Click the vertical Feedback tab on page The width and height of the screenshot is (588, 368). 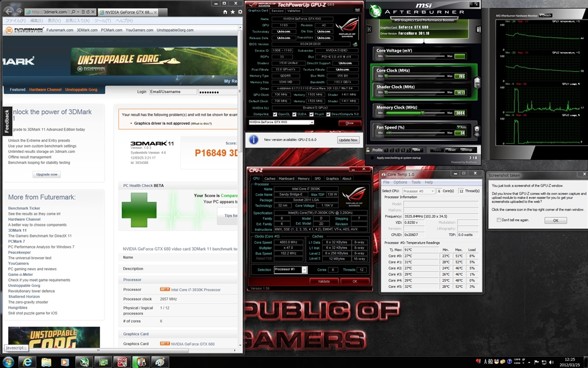[7, 121]
